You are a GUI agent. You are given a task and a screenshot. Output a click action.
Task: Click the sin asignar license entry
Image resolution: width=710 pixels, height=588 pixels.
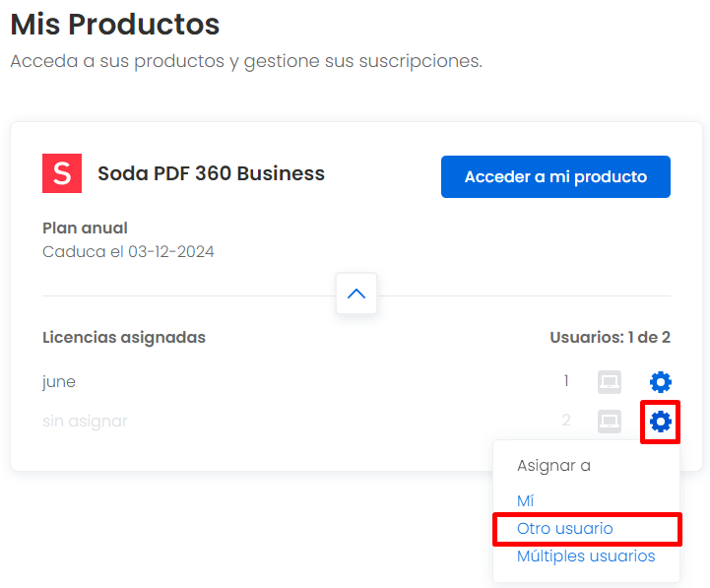85,422
